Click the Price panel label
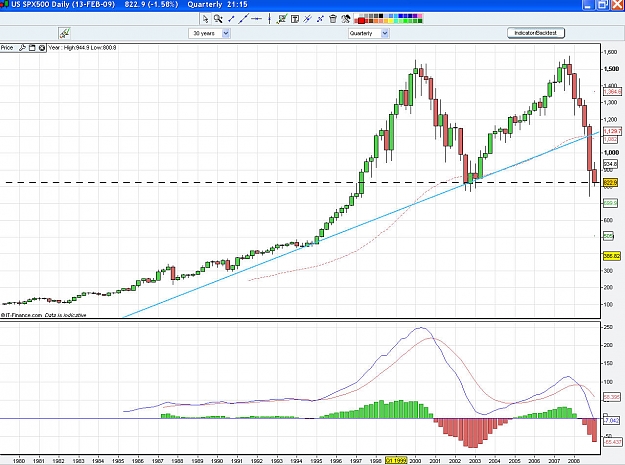 click(7, 48)
